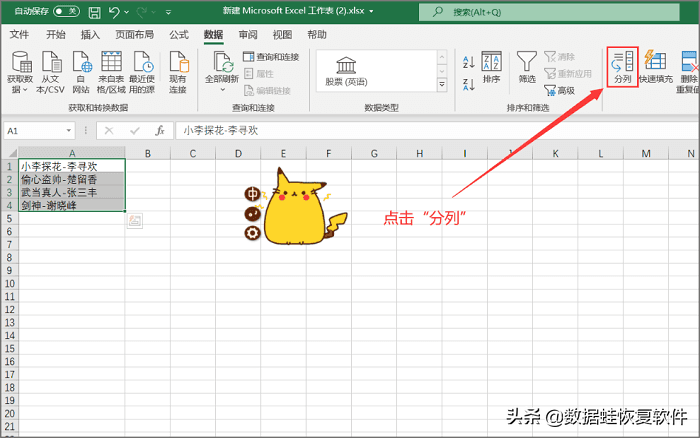Expand the 全部刷新 dropdown arrow
The width and height of the screenshot is (700, 438).
[222, 90]
